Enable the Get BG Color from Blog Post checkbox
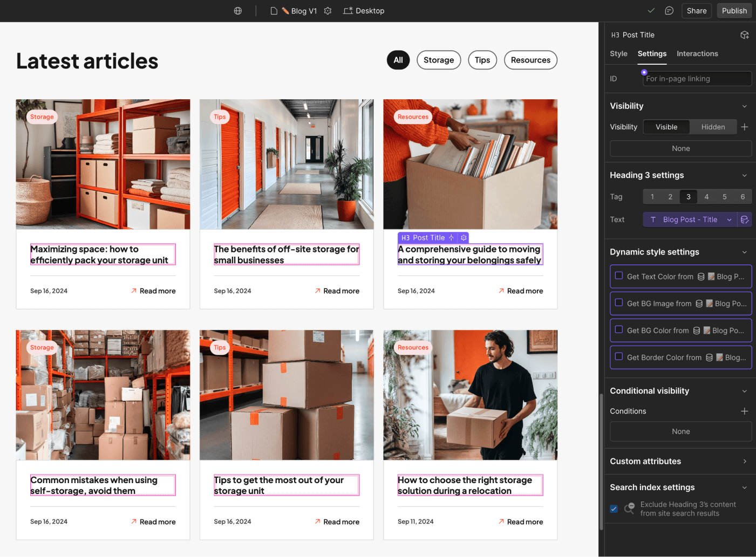Image resolution: width=756 pixels, height=557 pixels. click(x=618, y=330)
